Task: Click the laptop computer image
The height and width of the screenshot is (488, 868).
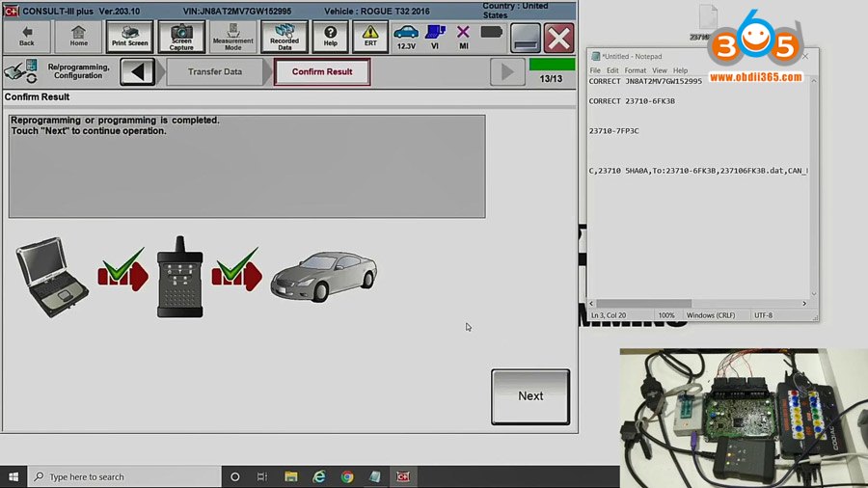Action: coord(52,277)
